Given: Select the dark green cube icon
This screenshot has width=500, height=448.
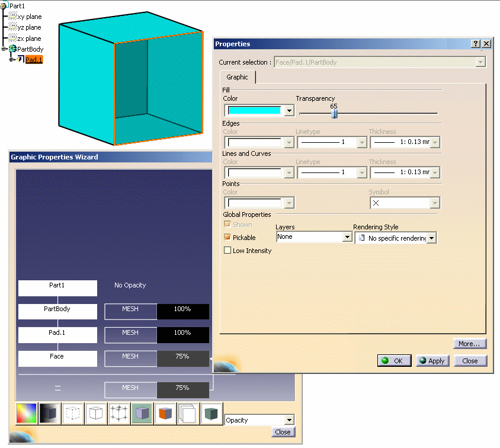Looking at the screenshot, I should 211,413.
